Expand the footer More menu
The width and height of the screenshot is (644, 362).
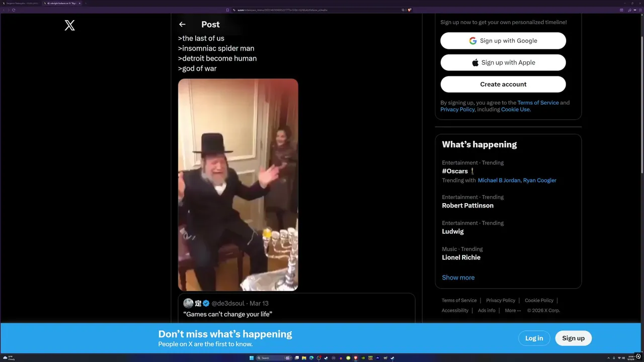coord(513,310)
